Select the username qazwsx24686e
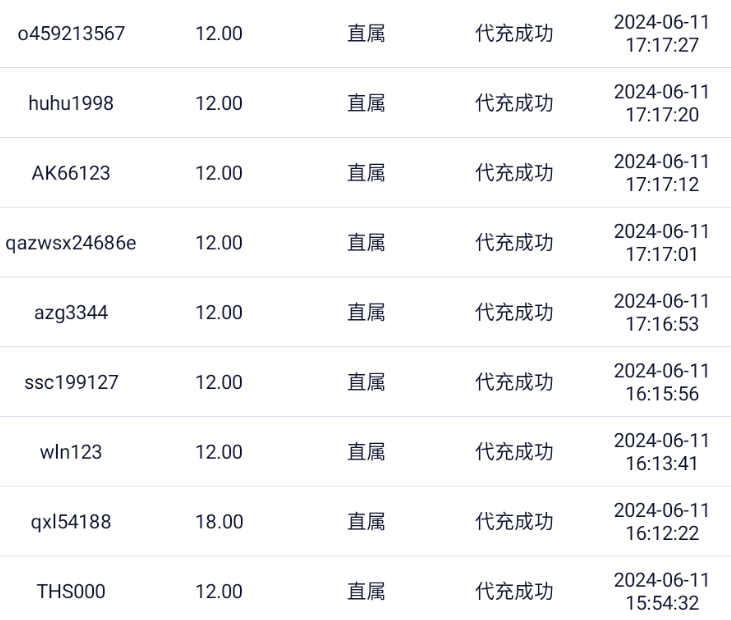The height and width of the screenshot is (620, 731). (x=70, y=243)
